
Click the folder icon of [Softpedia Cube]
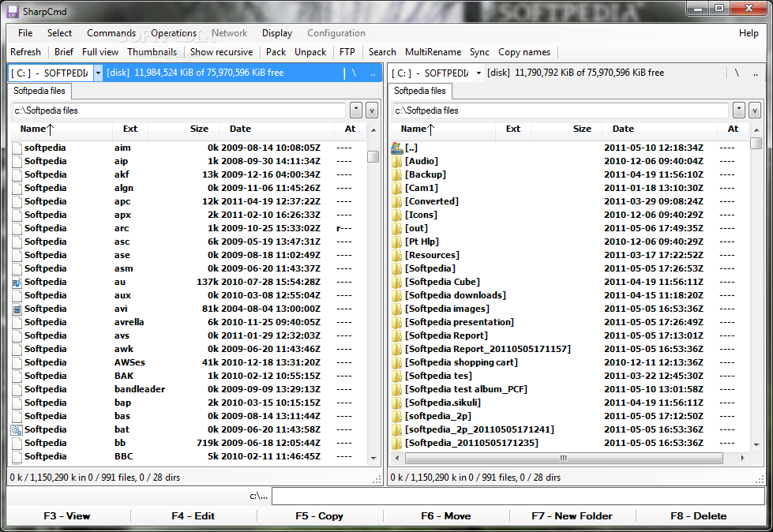(x=397, y=282)
